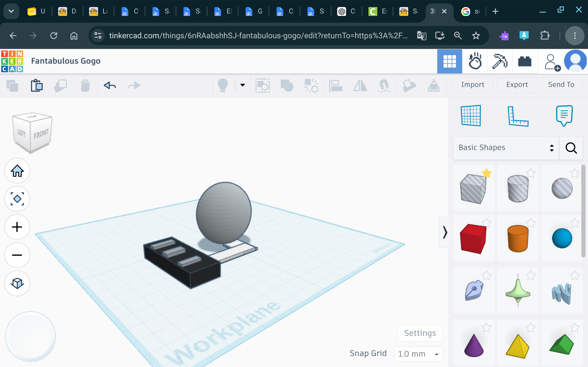Click the Copy toolbar icon
Viewport: 588px width, 367px height.
click(12, 85)
